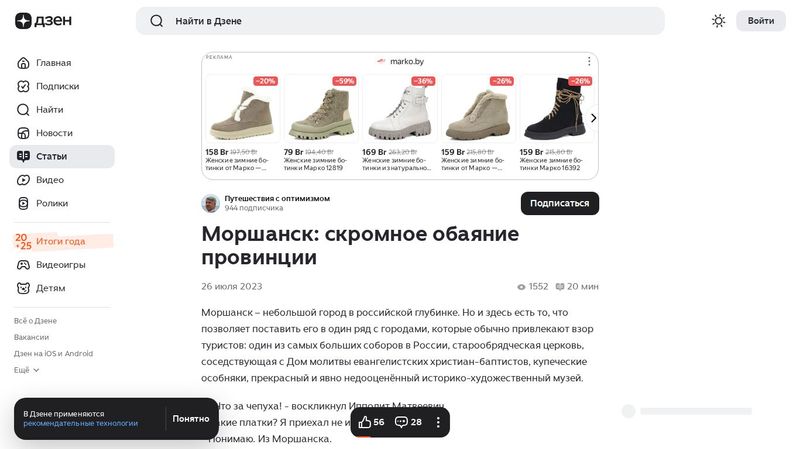The width and height of the screenshot is (800, 449).
Task: Open 'Главная' in the sidebar
Action: point(53,63)
